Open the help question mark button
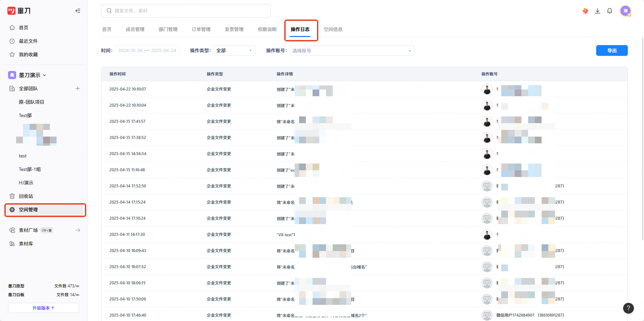Image resolution: width=644 pixels, height=321 pixels. pos(629,308)
